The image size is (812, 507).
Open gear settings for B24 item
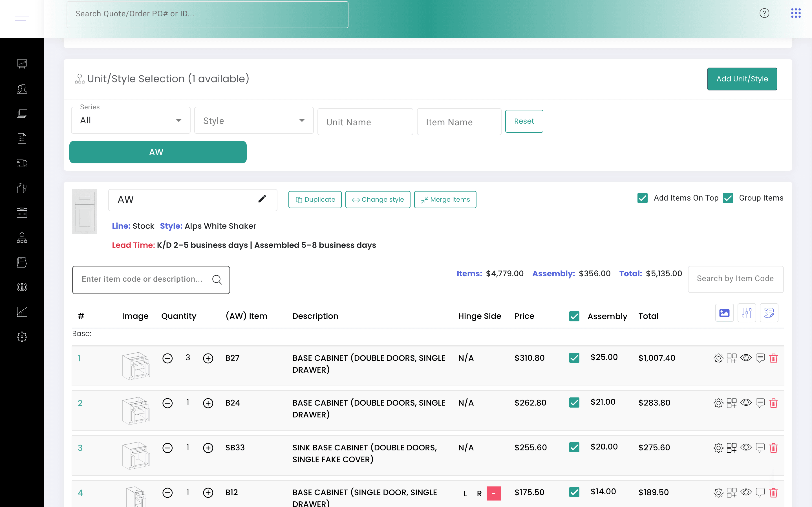point(718,403)
